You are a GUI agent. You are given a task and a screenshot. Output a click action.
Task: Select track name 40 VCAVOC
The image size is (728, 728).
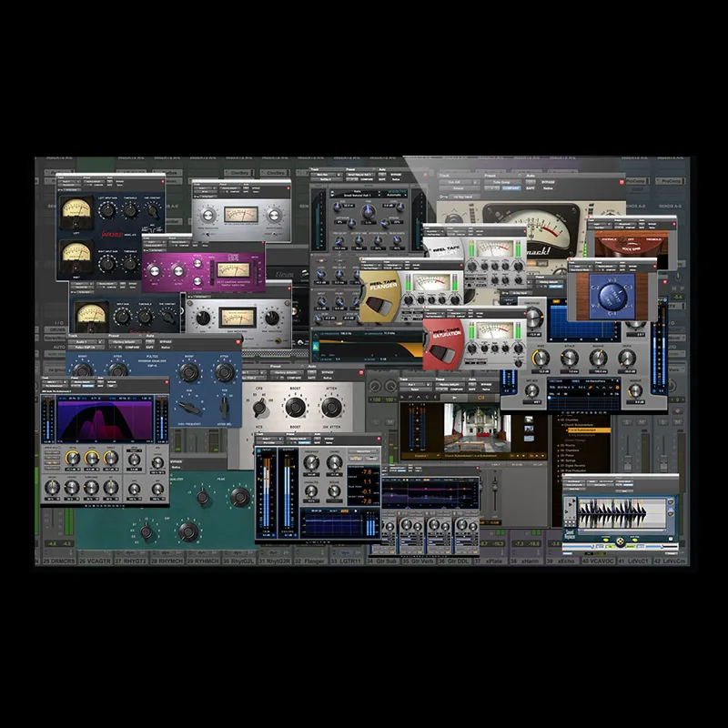(599, 561)
